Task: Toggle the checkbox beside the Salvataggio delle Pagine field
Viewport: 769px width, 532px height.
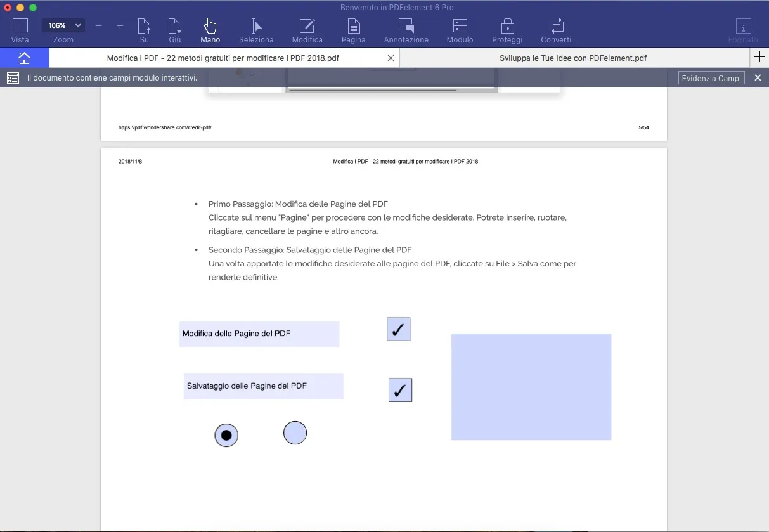Action: (400, 390)
